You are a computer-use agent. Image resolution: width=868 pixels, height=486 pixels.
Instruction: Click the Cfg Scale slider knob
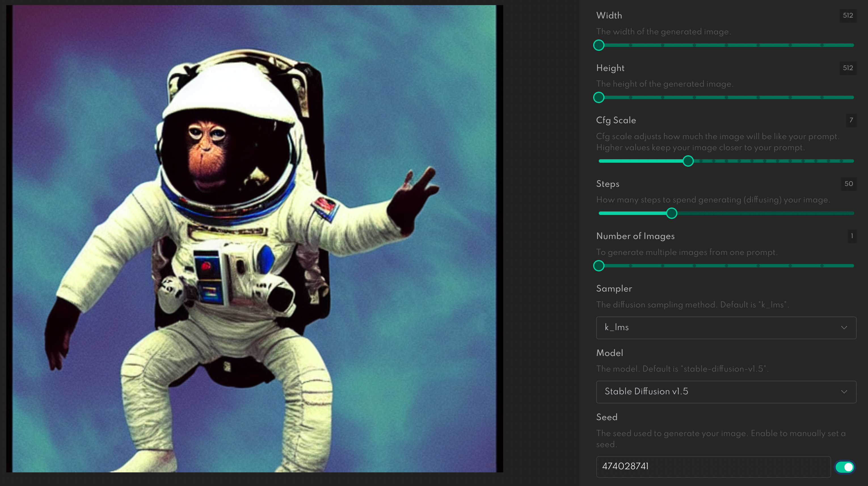[x=688, y=161]
